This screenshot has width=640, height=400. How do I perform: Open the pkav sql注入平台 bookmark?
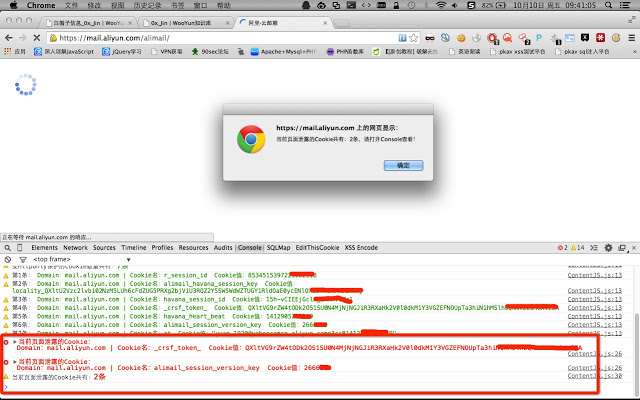(582, 51)
